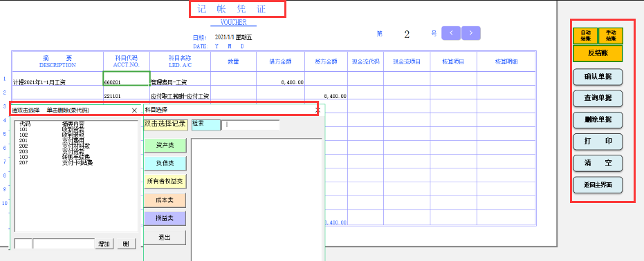
Task: Close the 科目选择 dialog
Action: 317,110
